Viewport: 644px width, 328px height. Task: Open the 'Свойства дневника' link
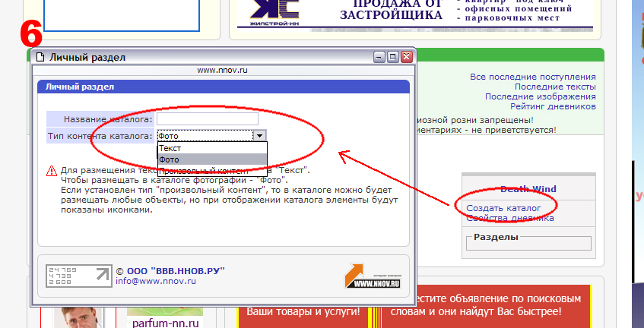pyautogui.click(x=510, y=218)
